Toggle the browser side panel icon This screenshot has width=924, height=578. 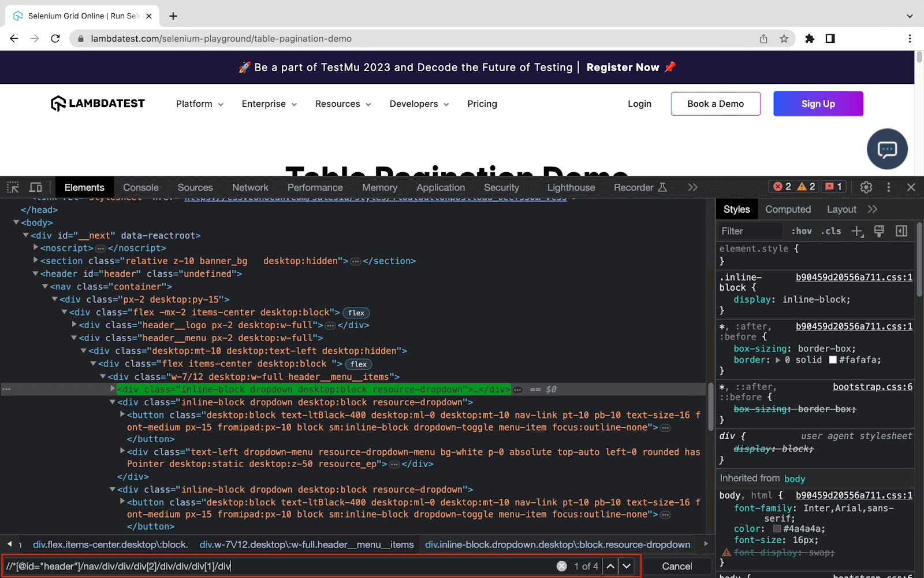point(830,39)
